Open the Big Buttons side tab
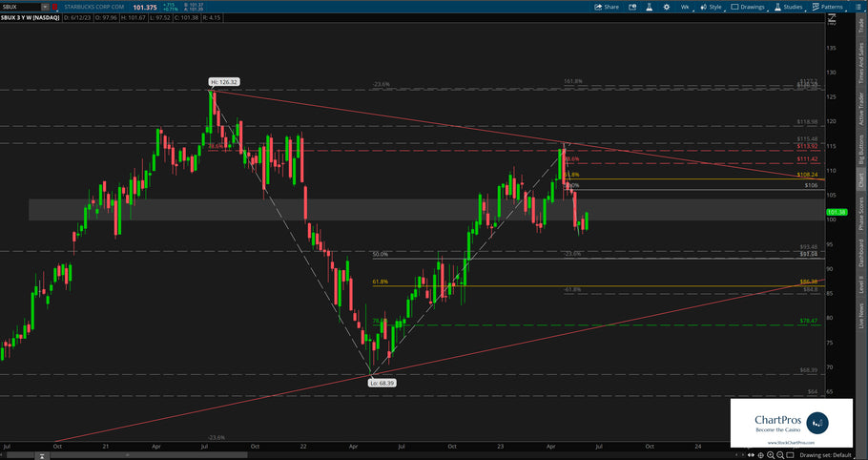868x460 pixels. click(861, 150)
